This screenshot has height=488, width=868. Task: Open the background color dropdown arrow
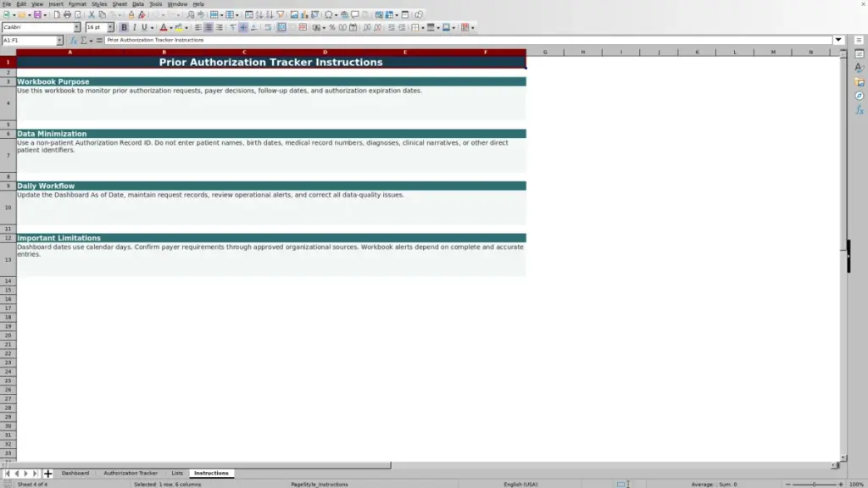tap(186, 28)
